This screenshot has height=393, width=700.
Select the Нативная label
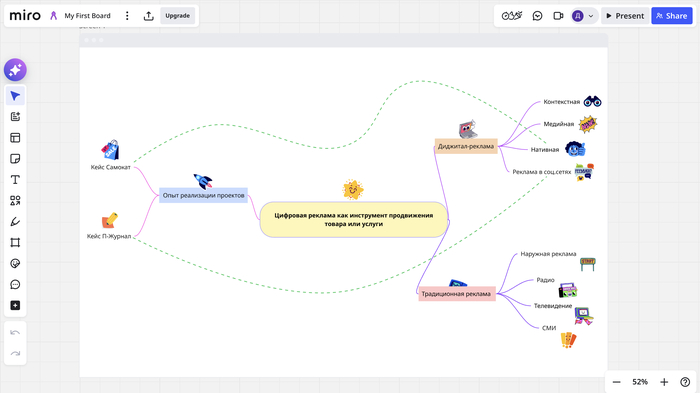(545, 150)
